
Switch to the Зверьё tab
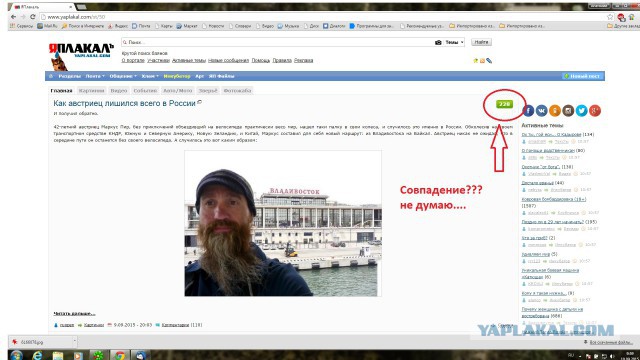(208, 91)
